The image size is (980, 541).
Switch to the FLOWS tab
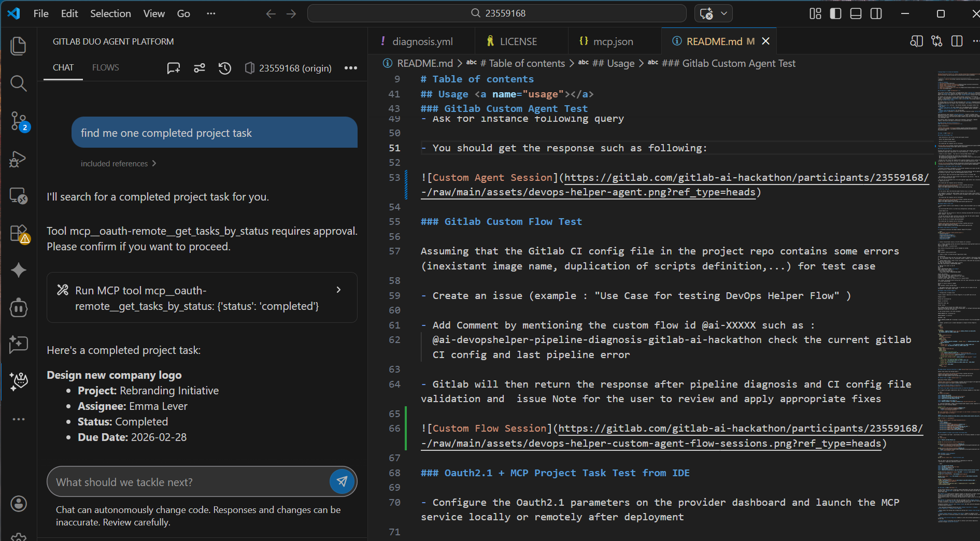[x=105, y=68]
